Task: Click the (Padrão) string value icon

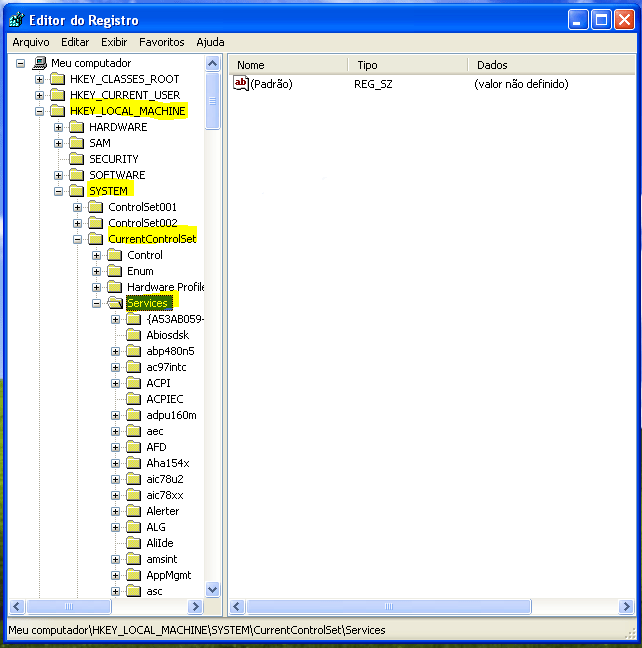Action: pyautogui.click(x=240, y=84)
